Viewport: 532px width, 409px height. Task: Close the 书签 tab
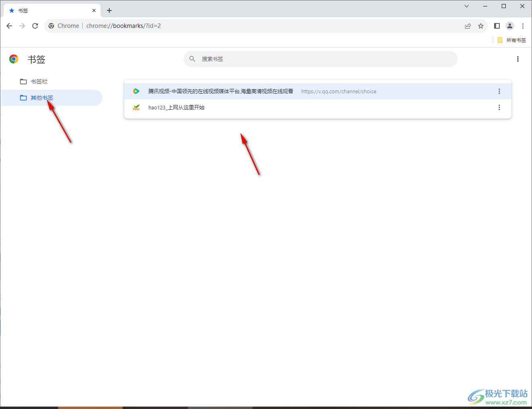94,10
